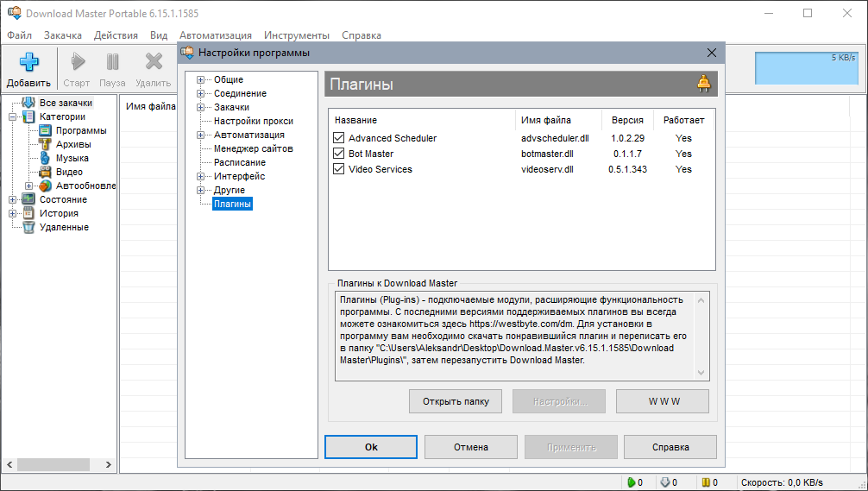868x491 pixels.
Task: Click the plugin icon in Плагины header
Action: coord(703,84)
